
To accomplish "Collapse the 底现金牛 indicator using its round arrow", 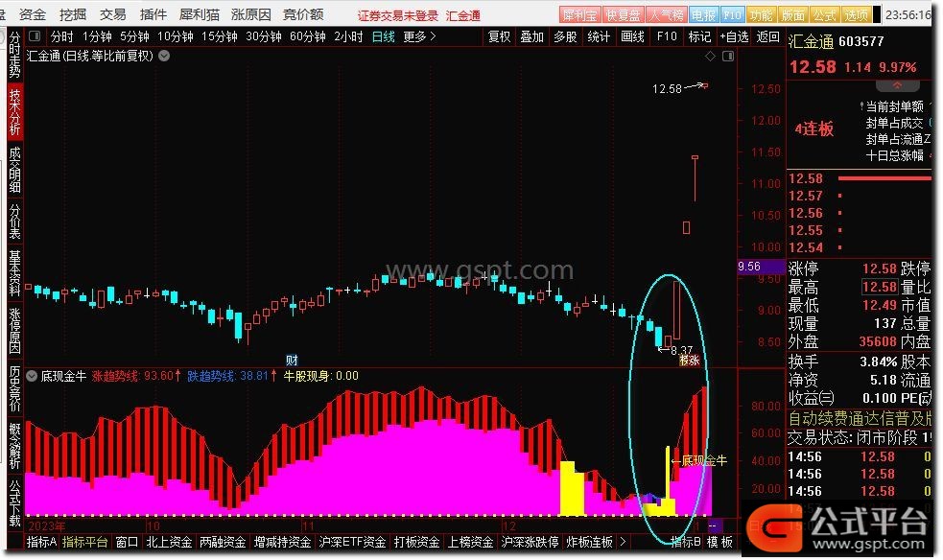I will [x=32, y=376].
